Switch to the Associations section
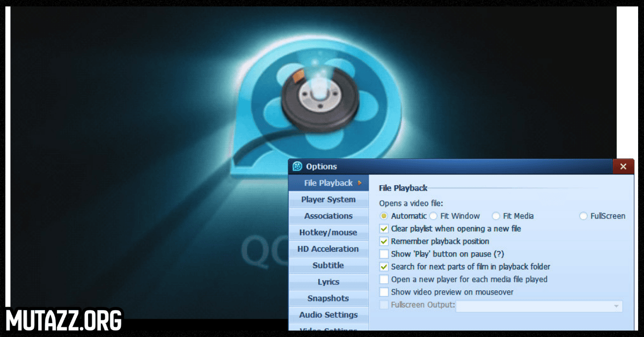Viewport: 644px width, 337px height. pos(328,216)
